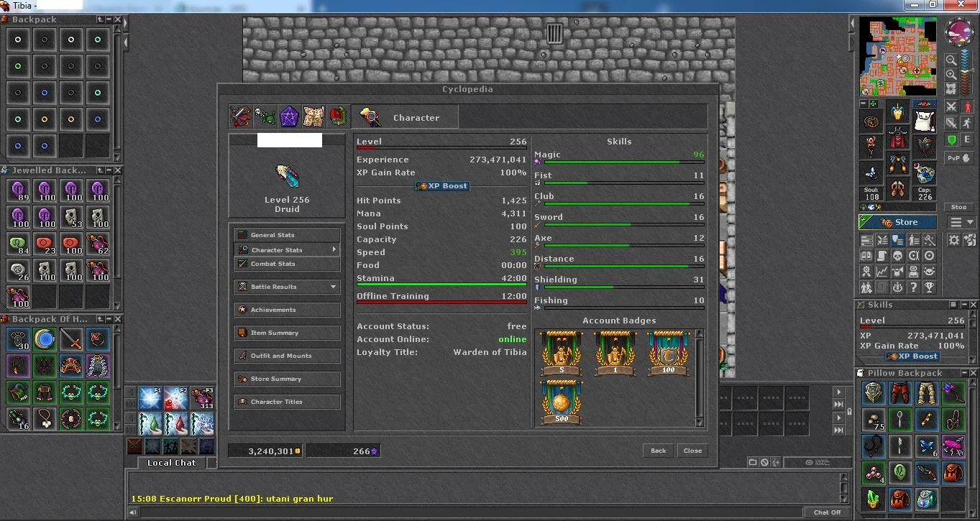Open the trophy highscores icon
The height and width of the screenshot is (521, 980).
click(929, 287)
